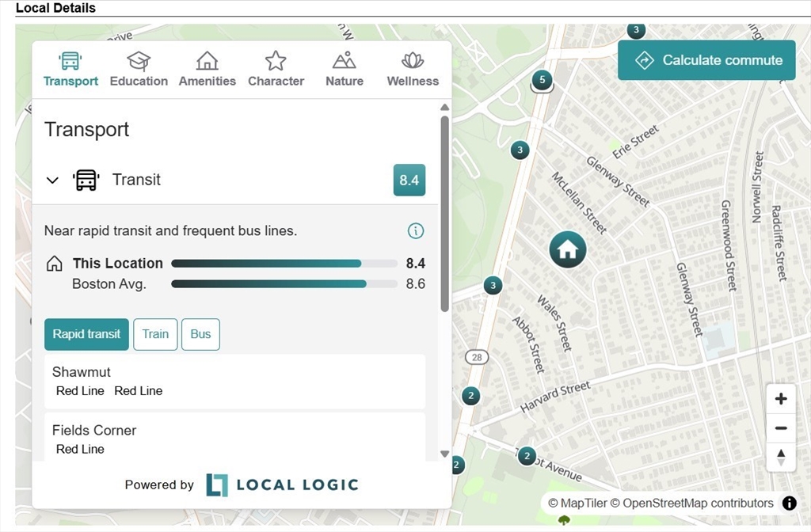Zoom out on the map

[781, 428]
